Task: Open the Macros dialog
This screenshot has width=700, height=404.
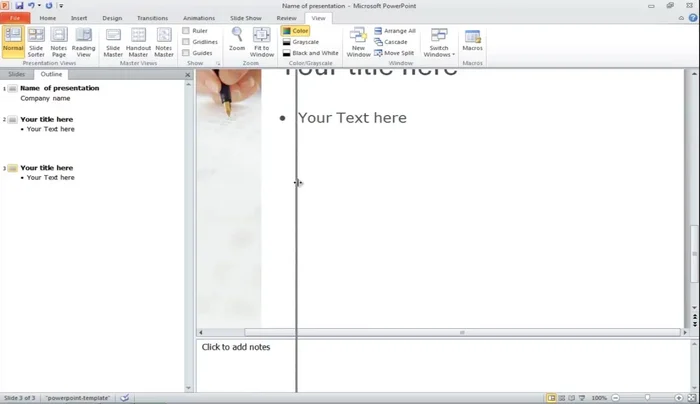Action: 472,41
